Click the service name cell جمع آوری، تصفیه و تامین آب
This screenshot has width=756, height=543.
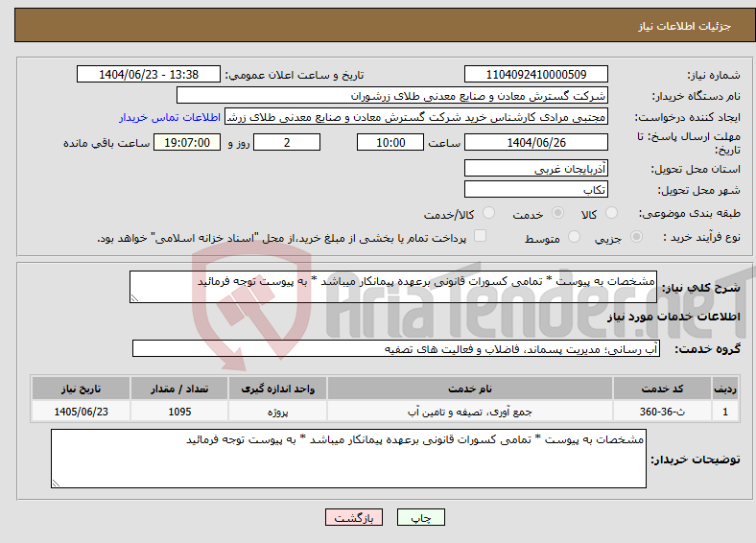tap(469, 412)
